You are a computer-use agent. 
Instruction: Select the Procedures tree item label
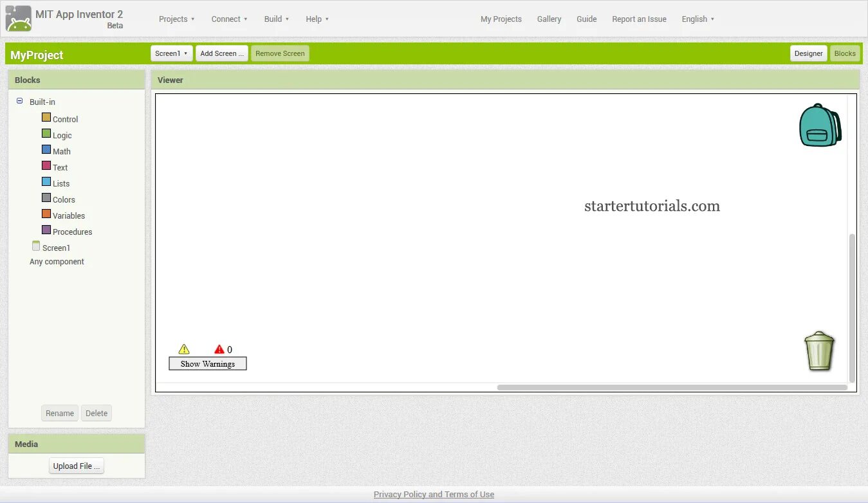(72, 232)
